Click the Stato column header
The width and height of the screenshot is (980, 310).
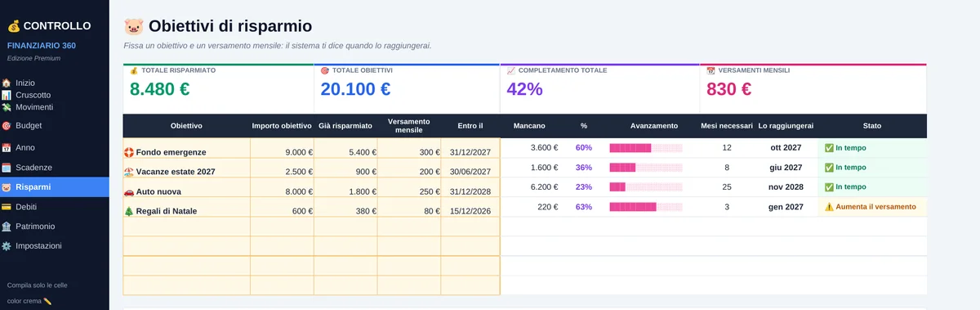coord(872,126)
